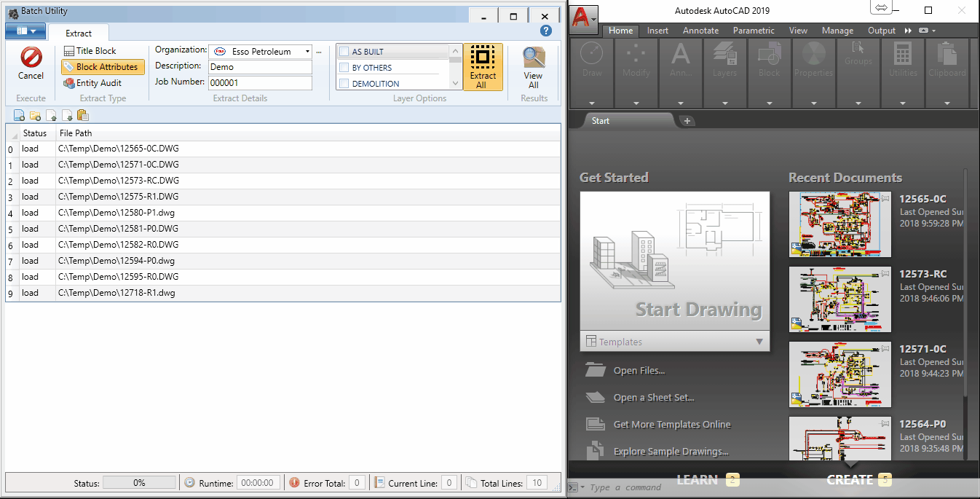Click the paste clipboard icon above file list
The height and width of the screenshot is (499, 980).
(x=82, y=115)
